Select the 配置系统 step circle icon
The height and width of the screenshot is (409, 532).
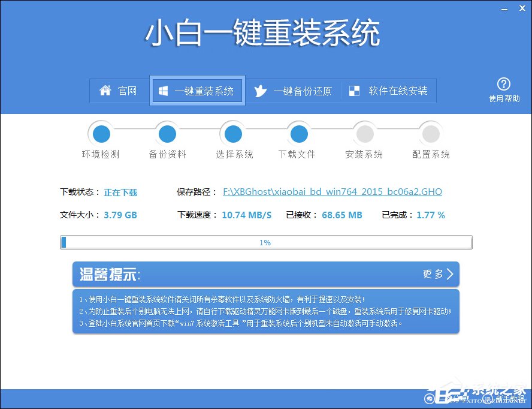[430, 134]
